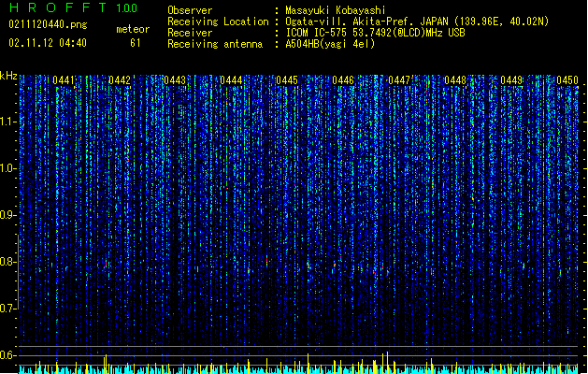
Task: Click the Receiver ICOM IC-575 text
Action: [x=376, y=33]
